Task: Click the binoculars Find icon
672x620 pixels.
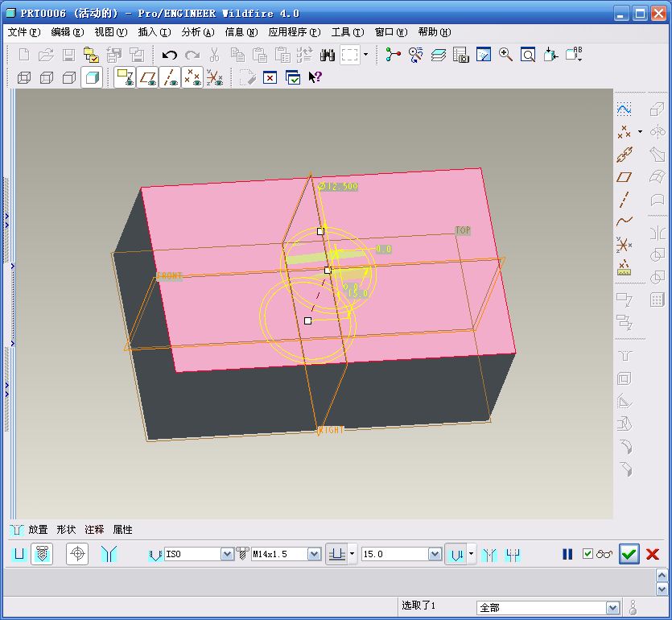Action: [328, 55]
